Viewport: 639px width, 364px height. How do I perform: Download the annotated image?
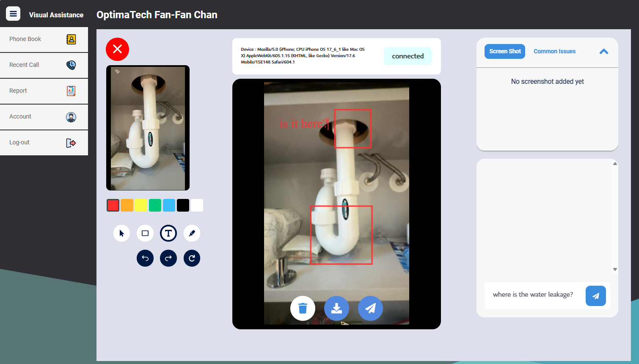(336, 309)
